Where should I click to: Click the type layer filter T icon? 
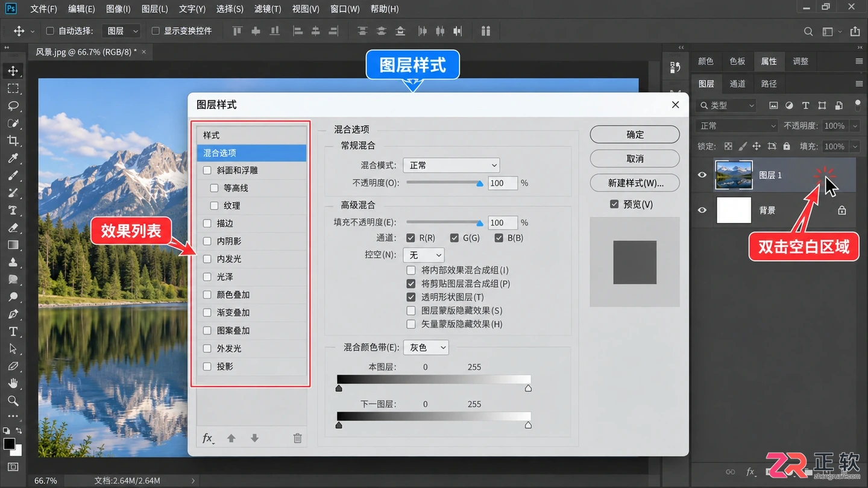805,105
